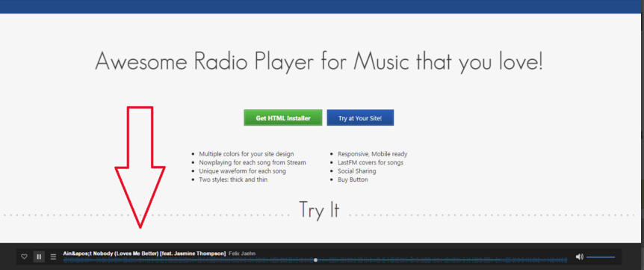Viewport: 644px width, 270px height.
Task: Click the Awesome Radio Player headline
Action: 319,61
